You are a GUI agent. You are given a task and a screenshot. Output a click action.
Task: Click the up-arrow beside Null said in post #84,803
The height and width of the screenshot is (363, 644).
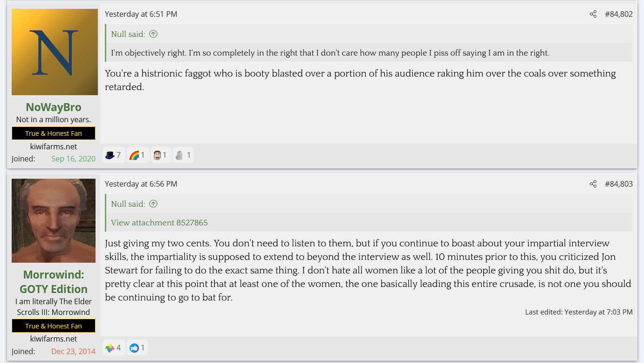(153, 204)
